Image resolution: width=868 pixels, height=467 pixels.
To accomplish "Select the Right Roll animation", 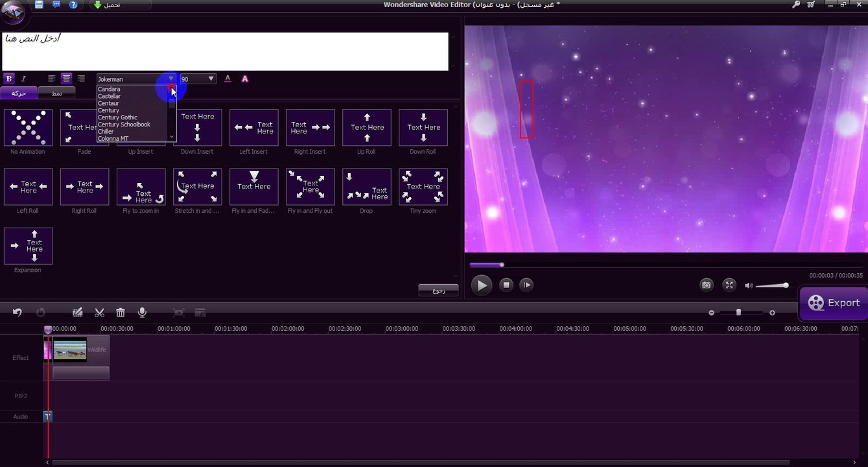I will tap(84, 187).
